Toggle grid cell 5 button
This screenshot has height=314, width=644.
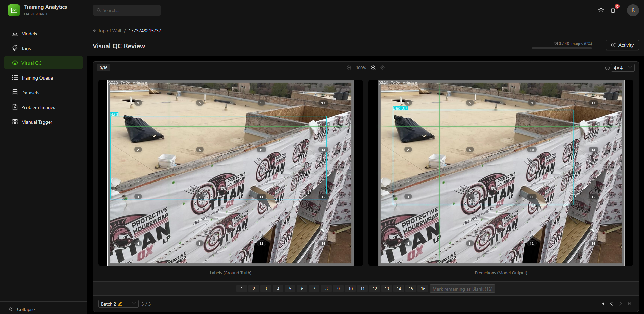tap(290, 289)
